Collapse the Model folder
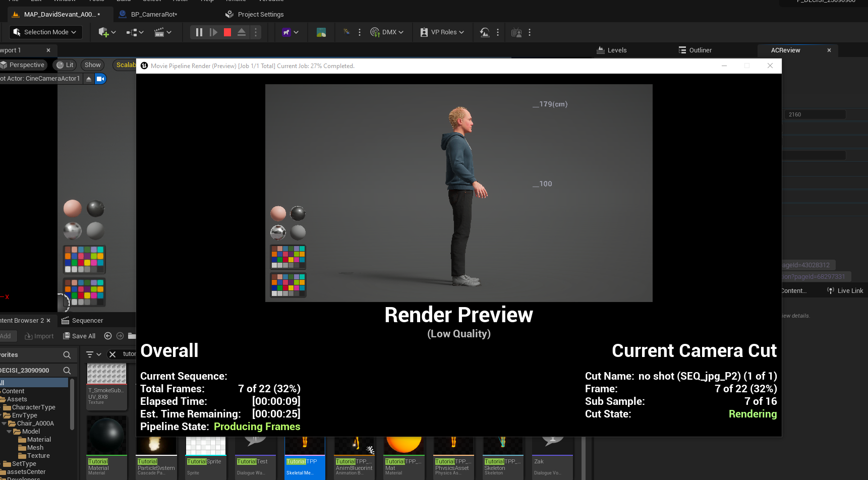This screenshot has height=480, width=868. [9, 432]
